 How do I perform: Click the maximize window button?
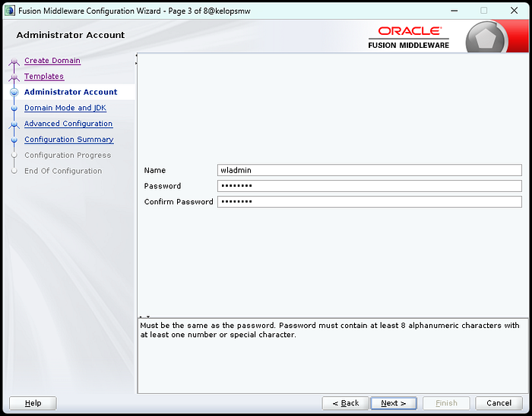(x=484, y=11)
